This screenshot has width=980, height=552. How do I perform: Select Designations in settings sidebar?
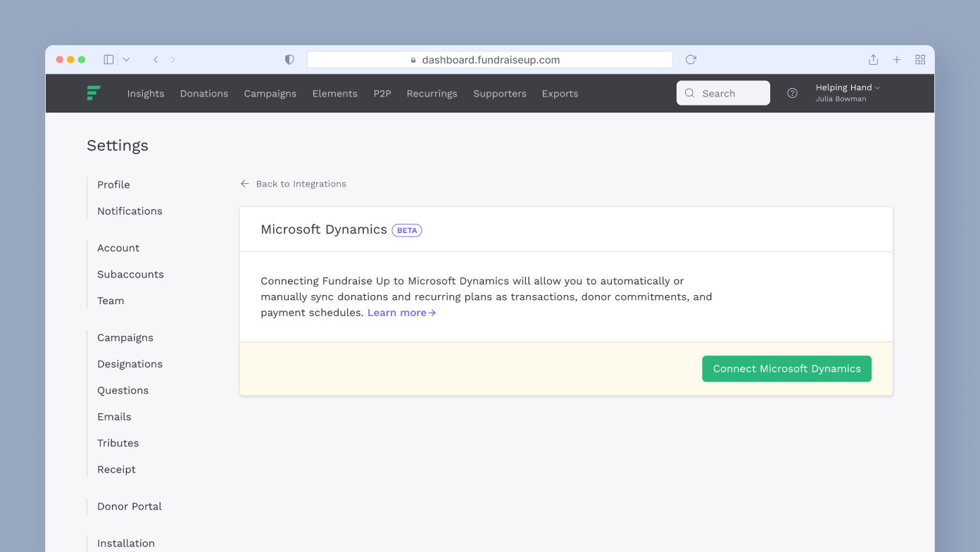(x=130, y=364)
